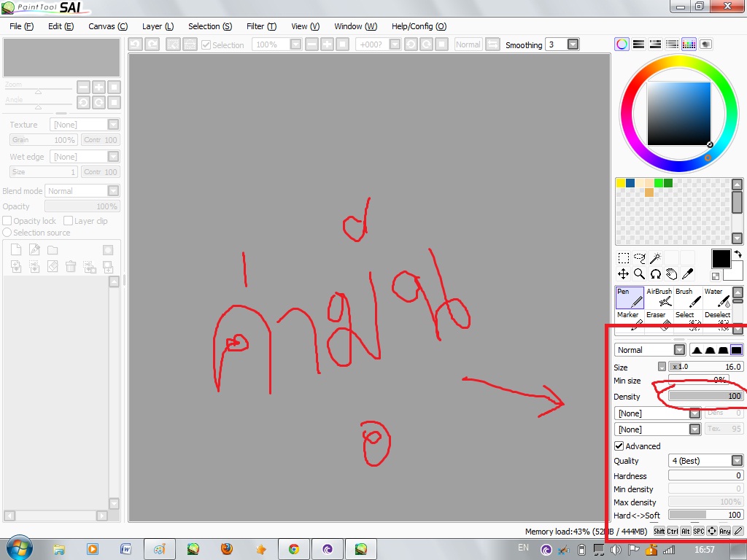Open the brush texture [None] dropdown next to Tex

pyautogui.click(x=695, y=429)
